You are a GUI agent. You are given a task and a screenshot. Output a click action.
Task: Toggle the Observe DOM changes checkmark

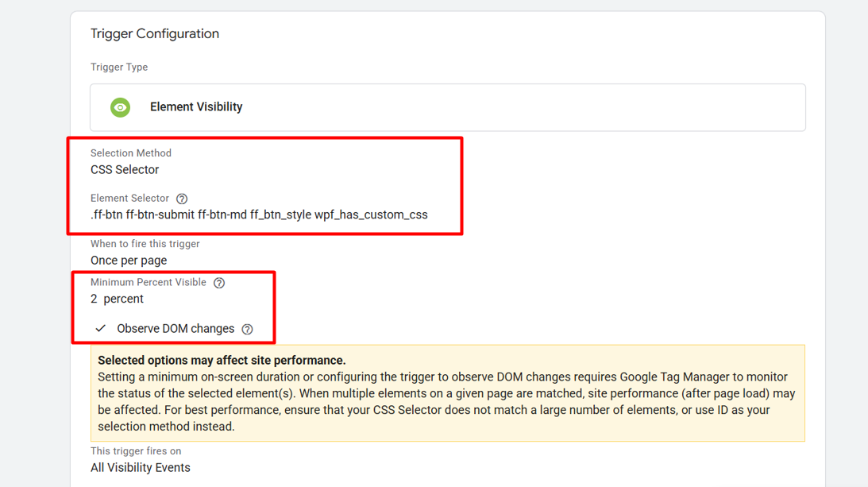point(101,328)
